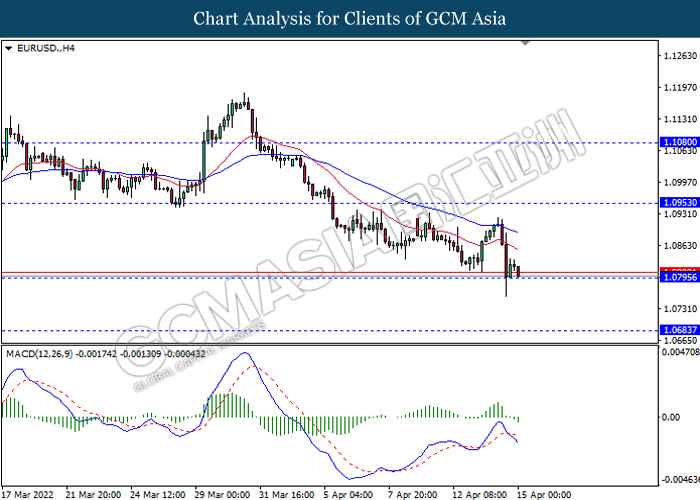The height and width of the screenshot is (500, 700).
Task: Click the 29 Mar 00:00 time label
Action: pyautogui.click(x=222, y=495)
